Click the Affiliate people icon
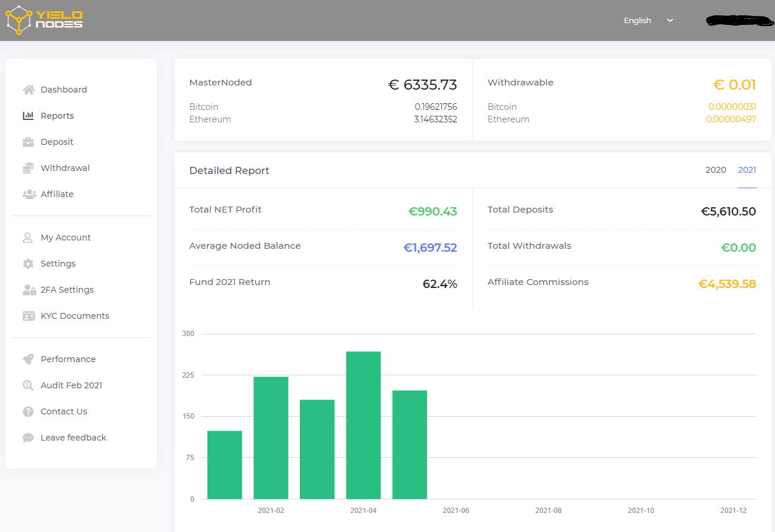Image resolution: width=775 pixels, height=532 pixels. point(29,194)
